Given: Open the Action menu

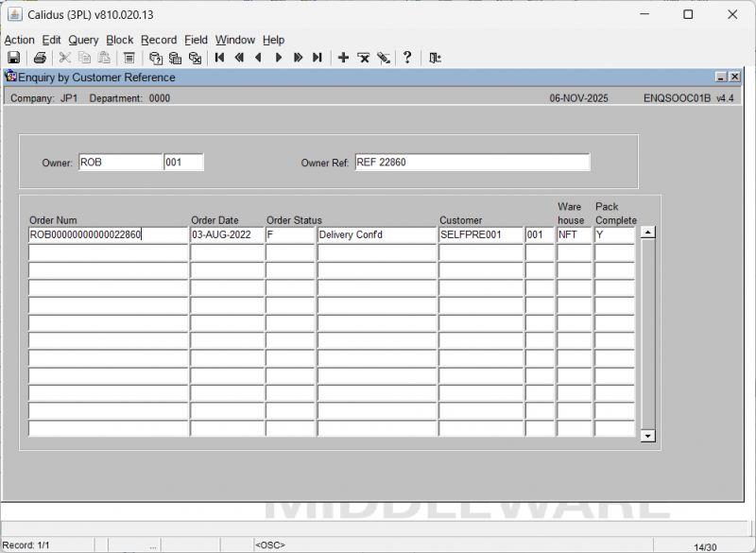Looking at the screenshot, I should [19, 40].
